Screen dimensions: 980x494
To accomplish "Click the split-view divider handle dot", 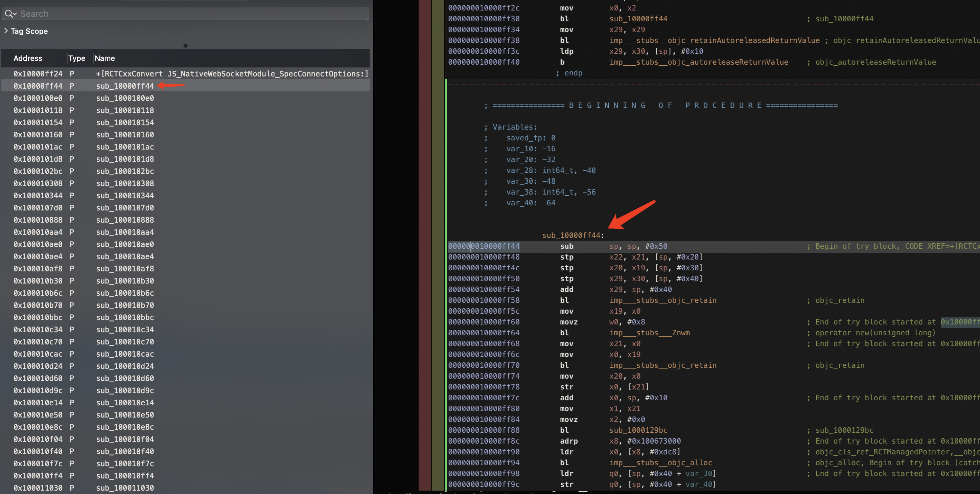I will click(x=185, y=46).
